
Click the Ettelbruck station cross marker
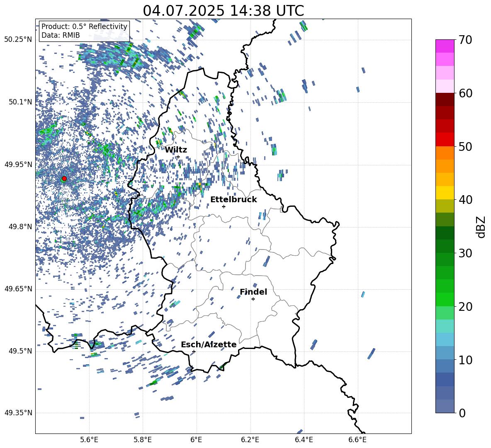click(224, 206)
